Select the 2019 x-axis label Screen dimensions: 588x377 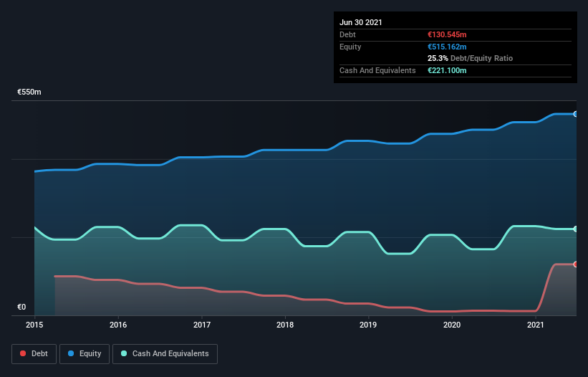point(368,325)
